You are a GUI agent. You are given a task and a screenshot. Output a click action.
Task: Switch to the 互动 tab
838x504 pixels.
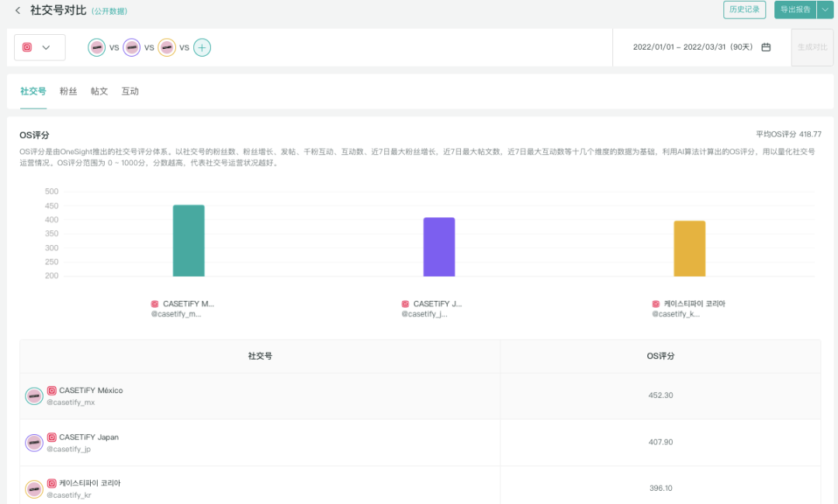[x=130, y=91]
